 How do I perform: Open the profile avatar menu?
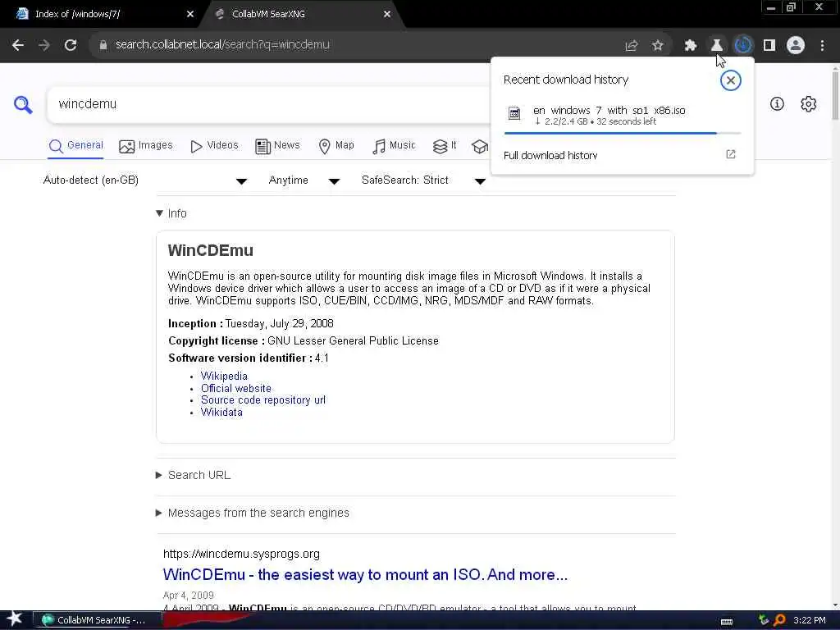[796, 45]
